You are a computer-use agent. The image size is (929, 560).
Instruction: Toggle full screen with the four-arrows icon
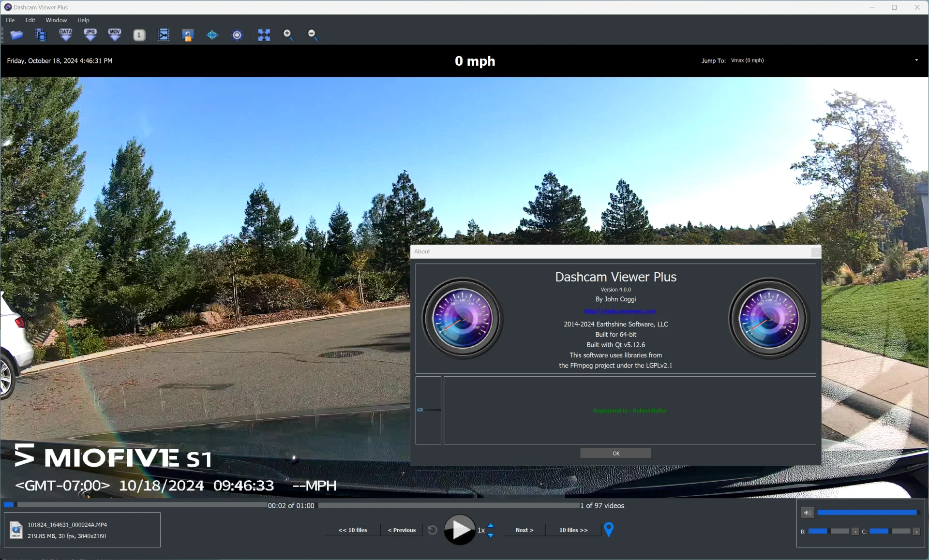point(264,35)
